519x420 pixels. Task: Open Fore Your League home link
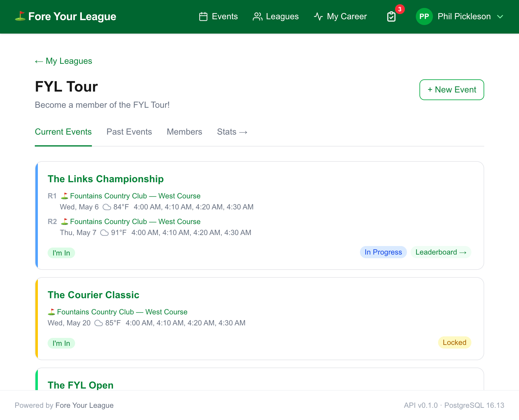tap(66, 16)
